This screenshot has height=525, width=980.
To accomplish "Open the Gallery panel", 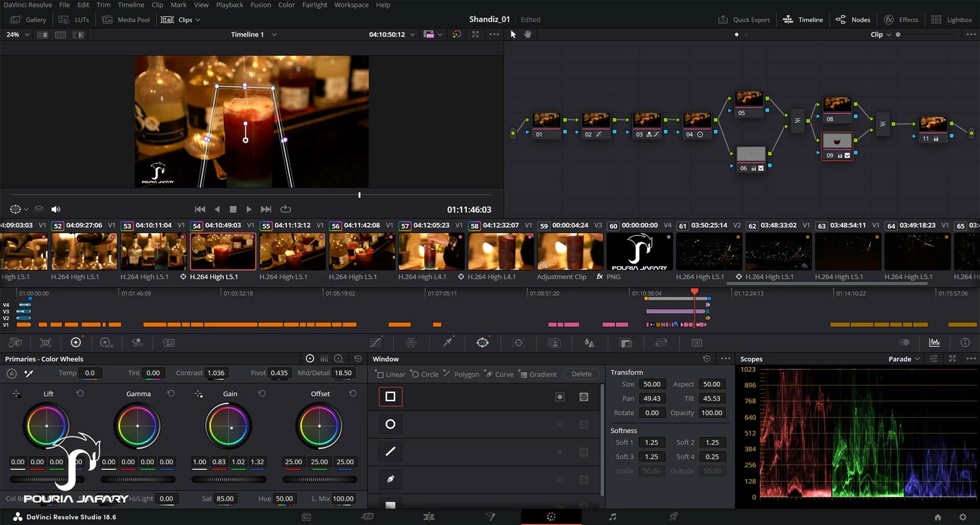I will pyautogui.click(x=29, y=19).
